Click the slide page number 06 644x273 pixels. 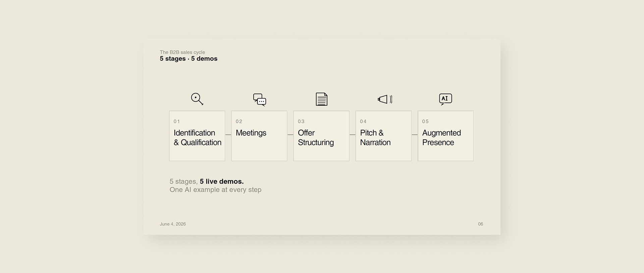coord(481,224)
